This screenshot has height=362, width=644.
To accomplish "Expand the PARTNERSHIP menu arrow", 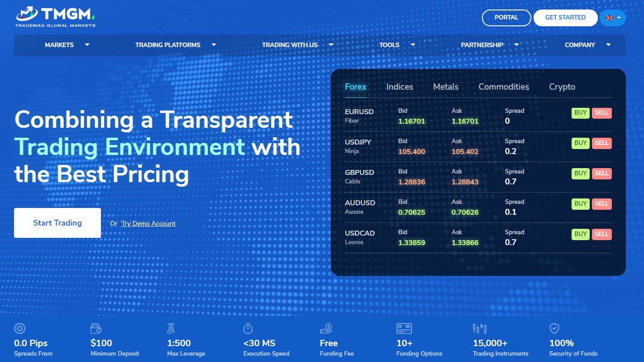I will click(516, 45).
